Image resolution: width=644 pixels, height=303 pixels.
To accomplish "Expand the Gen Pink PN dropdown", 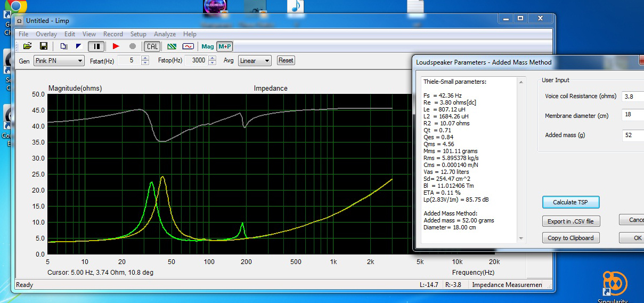I will point(59,61).
